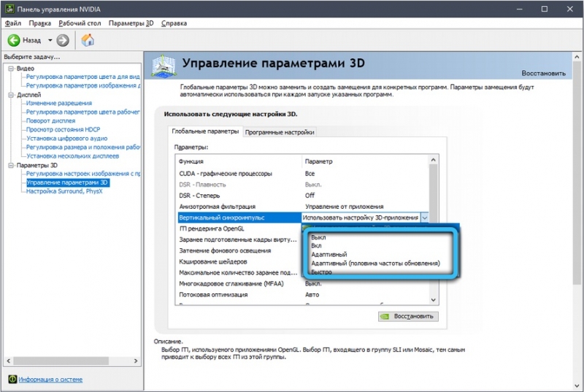Click the settings list vertical scrollbar thumb
The image size is (584, 392).
coord(433,193)
